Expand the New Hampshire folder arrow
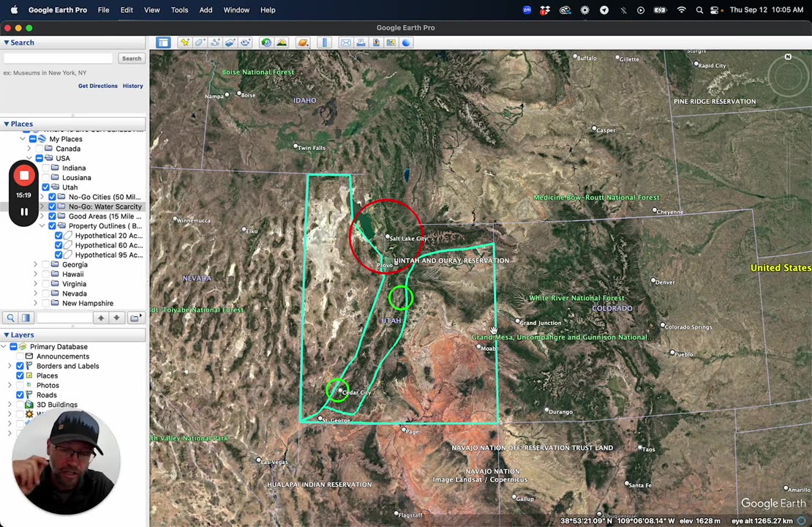Screen dimensions: 812x527 pos(36,303)
